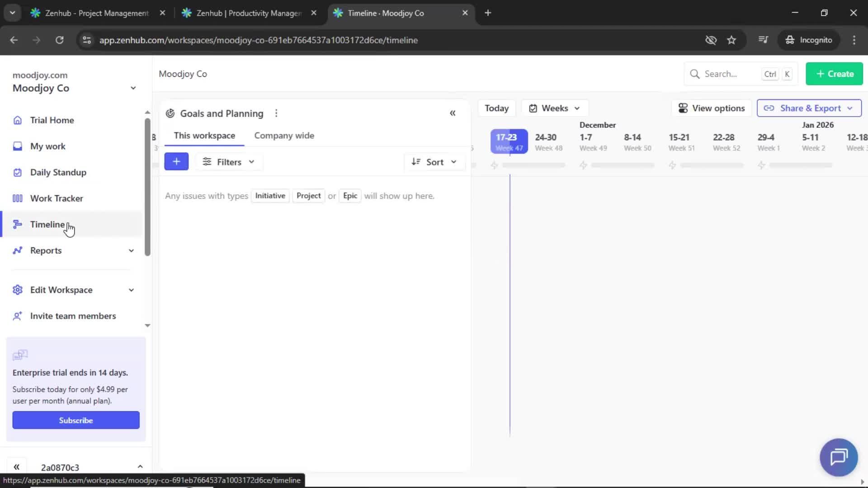Open the Share & Export menu

click(x=809, y=108)
